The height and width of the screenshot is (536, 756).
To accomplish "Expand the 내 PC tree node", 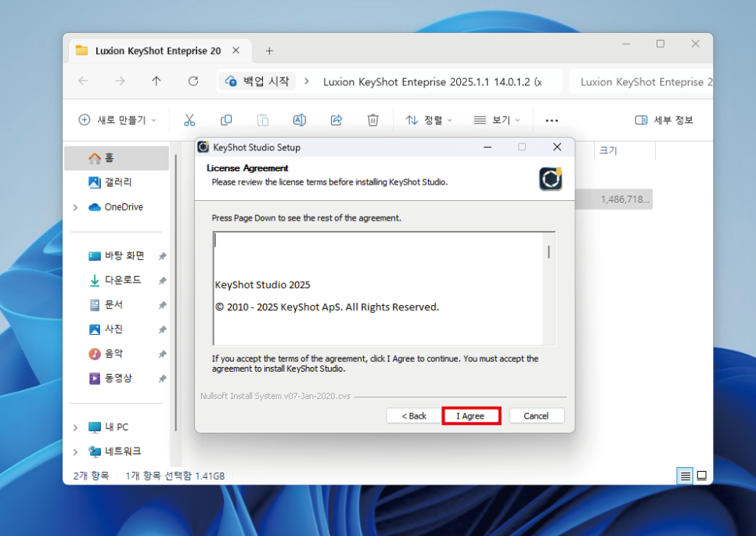I will [x=75, y=427].
